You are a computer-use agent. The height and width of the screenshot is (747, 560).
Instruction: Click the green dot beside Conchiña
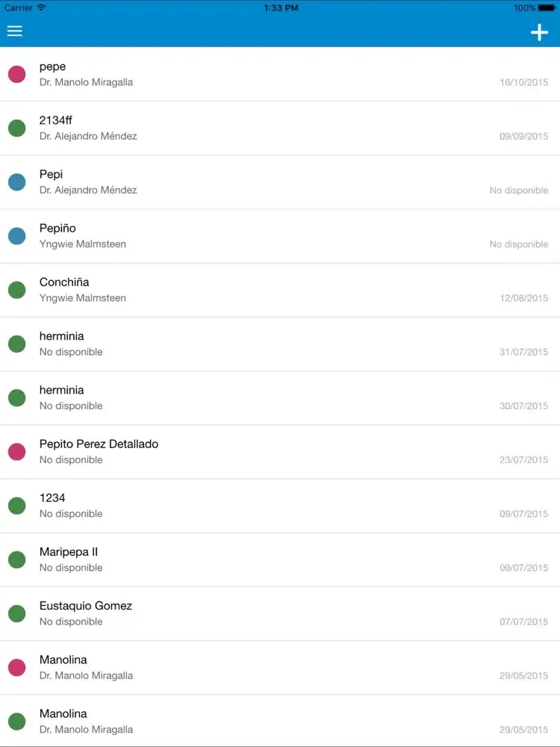point(16,290)
